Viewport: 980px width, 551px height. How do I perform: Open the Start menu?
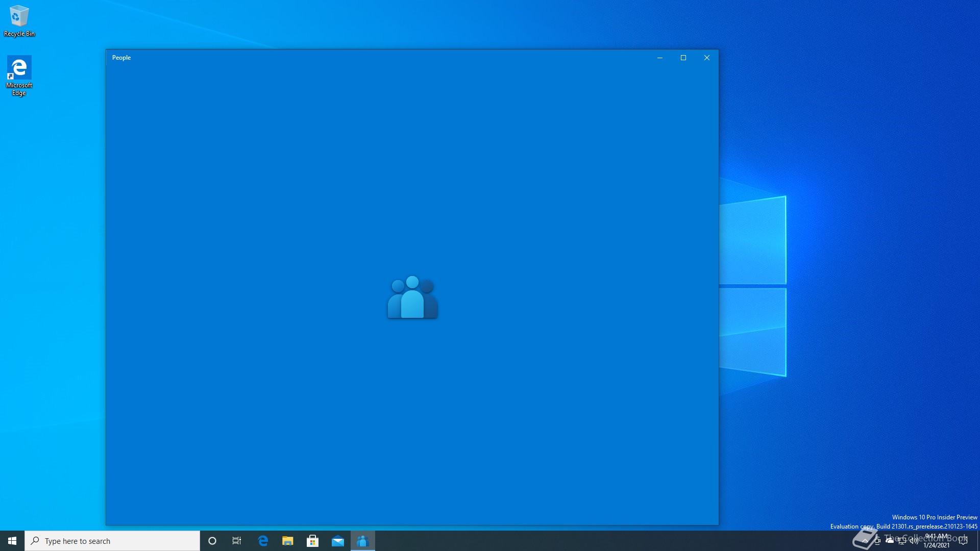click(x=12, y=541)
